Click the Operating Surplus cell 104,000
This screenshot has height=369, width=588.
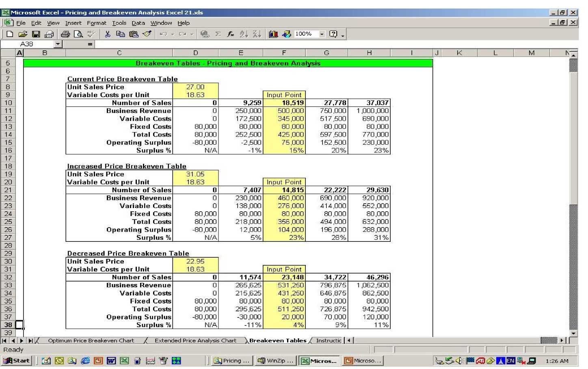pos(284,230)
